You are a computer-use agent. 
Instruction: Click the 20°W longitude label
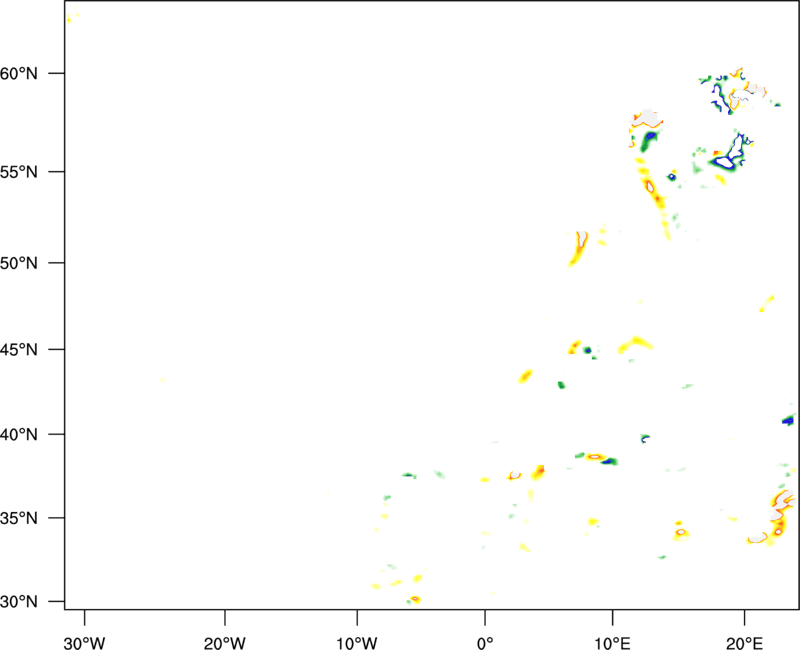pyautogui.click(x=225, y=643)
